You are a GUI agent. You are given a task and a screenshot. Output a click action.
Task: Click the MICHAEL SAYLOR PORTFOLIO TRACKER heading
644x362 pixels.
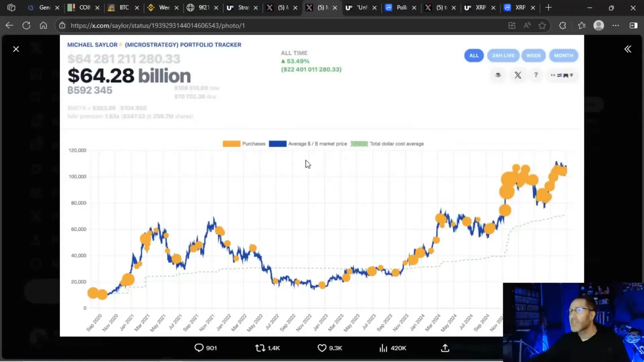pos(154,45)
